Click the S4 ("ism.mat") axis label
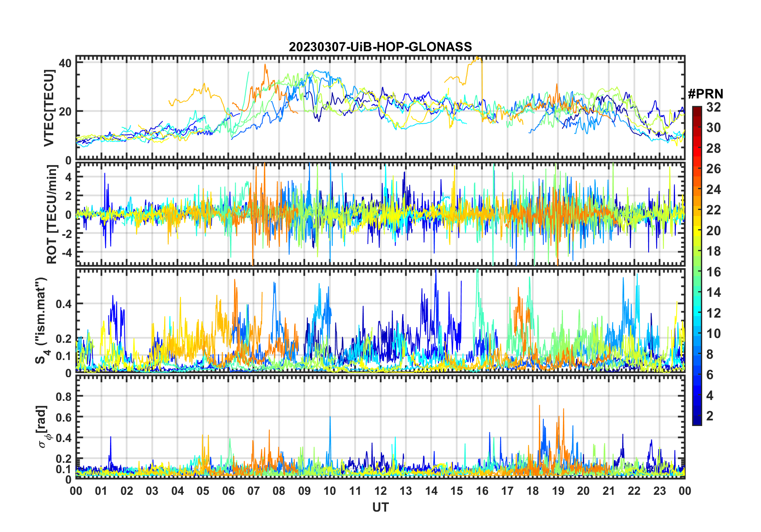Viewport: 761px width, 532px height. coord(42,321)
